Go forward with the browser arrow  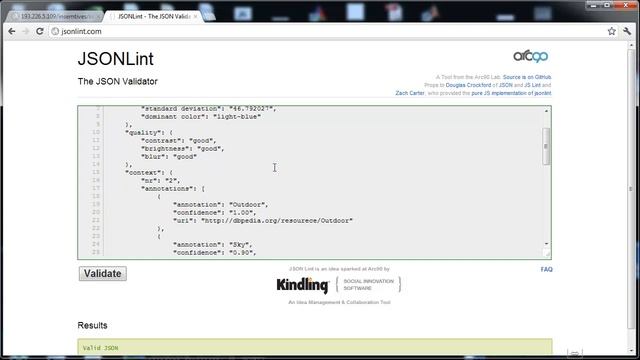click(25, 31)
